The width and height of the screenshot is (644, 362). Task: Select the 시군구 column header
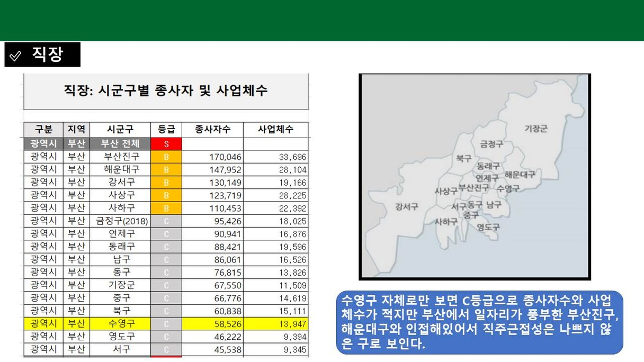(x=120, y=130)
